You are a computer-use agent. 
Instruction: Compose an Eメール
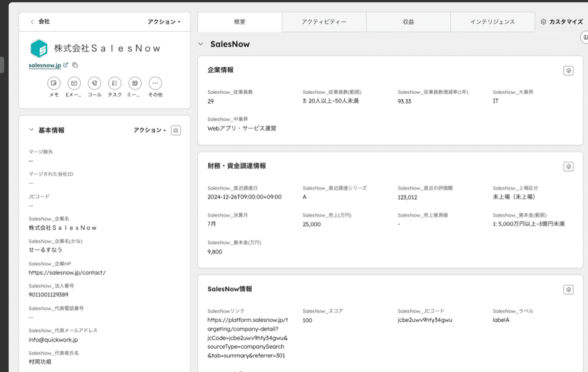point(74,83)
